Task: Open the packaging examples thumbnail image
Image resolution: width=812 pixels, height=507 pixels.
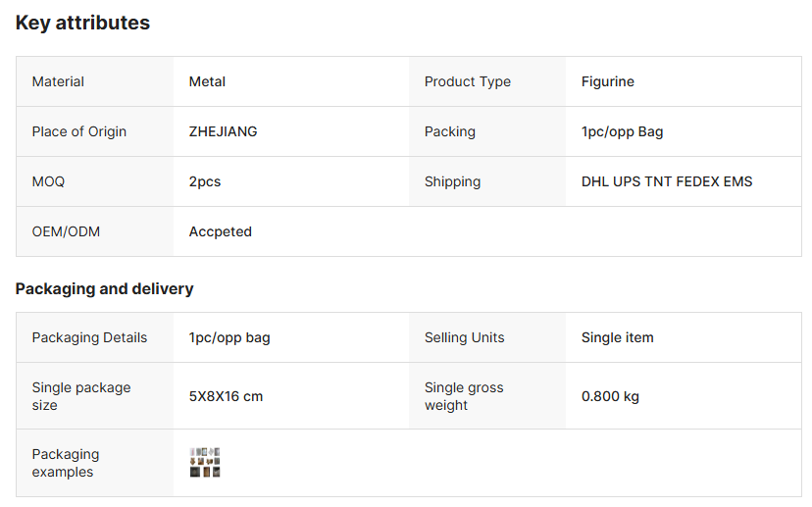Action: [204, 462]
